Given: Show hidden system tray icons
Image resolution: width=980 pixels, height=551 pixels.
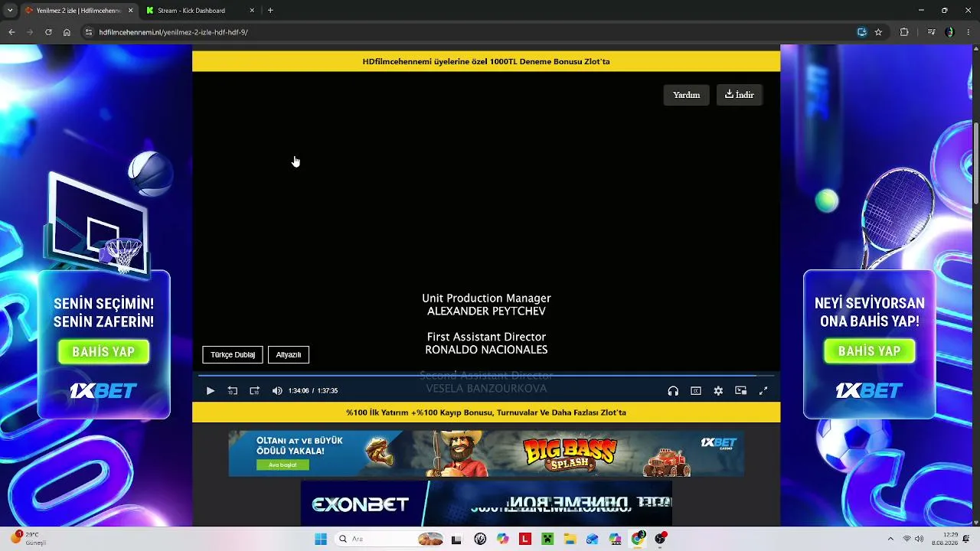Looking at the screenshot, I should (x=890, y=539).
